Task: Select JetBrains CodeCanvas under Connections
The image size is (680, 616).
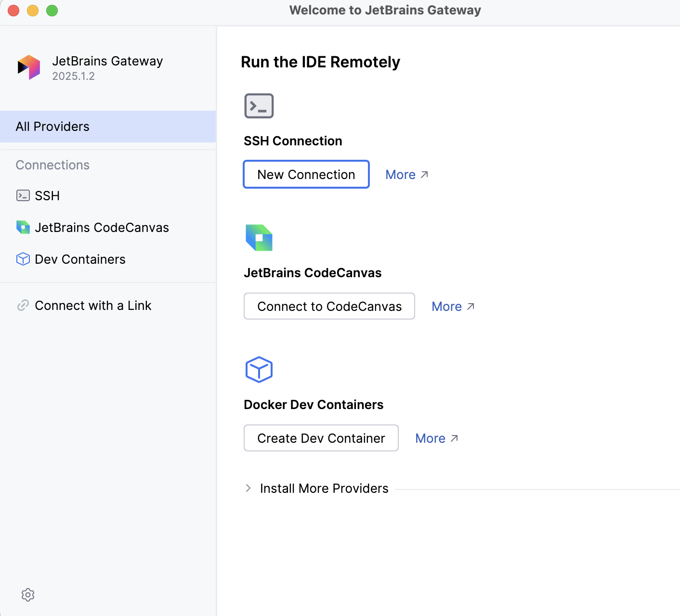Action: (x=102, y=227)
